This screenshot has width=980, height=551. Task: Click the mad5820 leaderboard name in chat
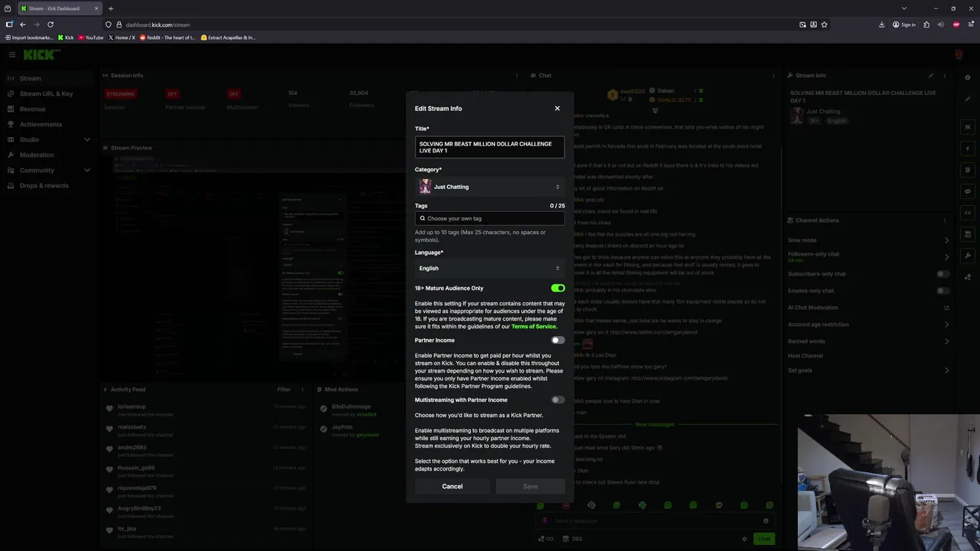[x=632, y=91]
